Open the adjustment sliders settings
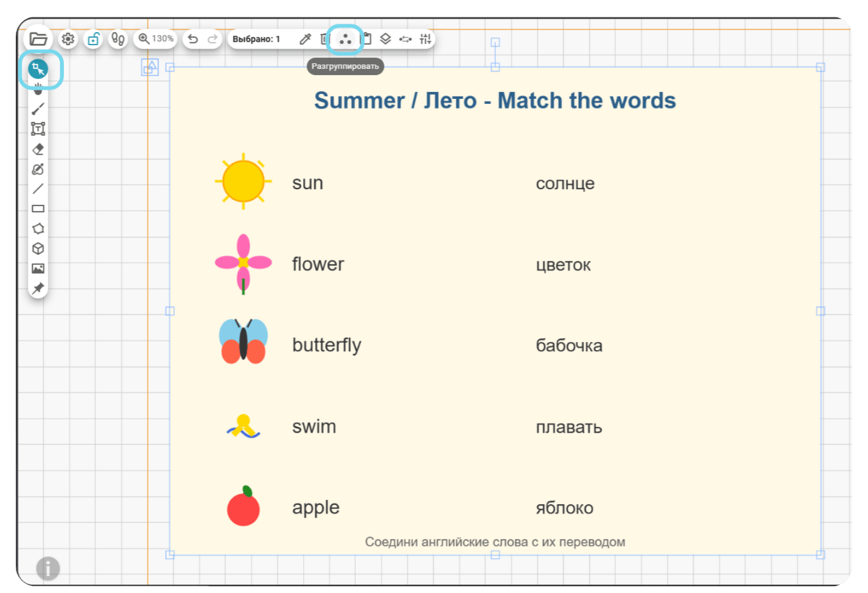The width and height of the screenshot is (868, 593). pos(425,39)
